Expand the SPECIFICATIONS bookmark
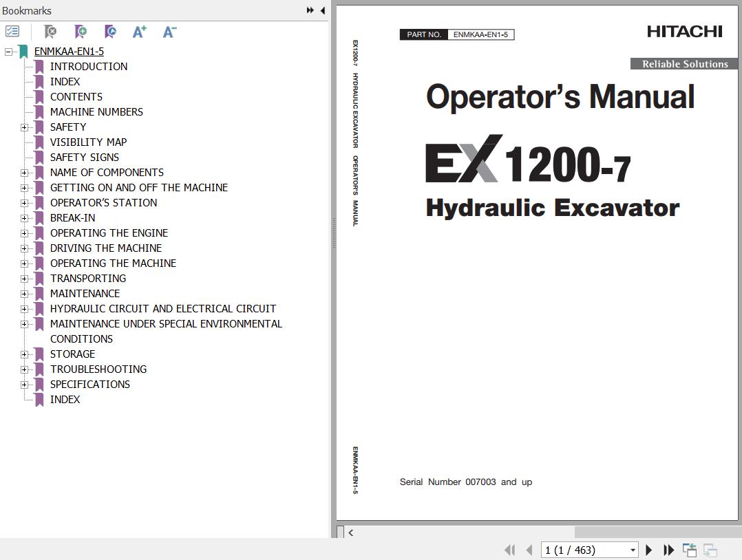Screen dimensions: 742x560 coord(24,385)
